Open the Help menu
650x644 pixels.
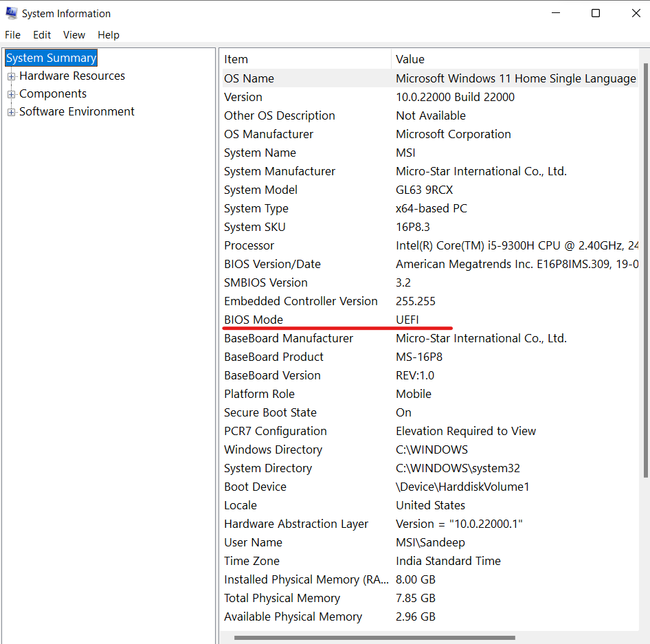109,35
